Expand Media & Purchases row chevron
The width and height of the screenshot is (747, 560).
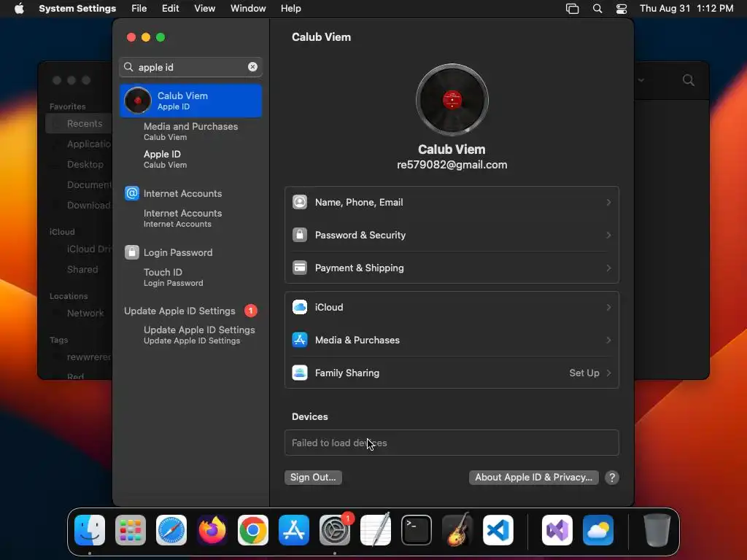pos(608,340)
